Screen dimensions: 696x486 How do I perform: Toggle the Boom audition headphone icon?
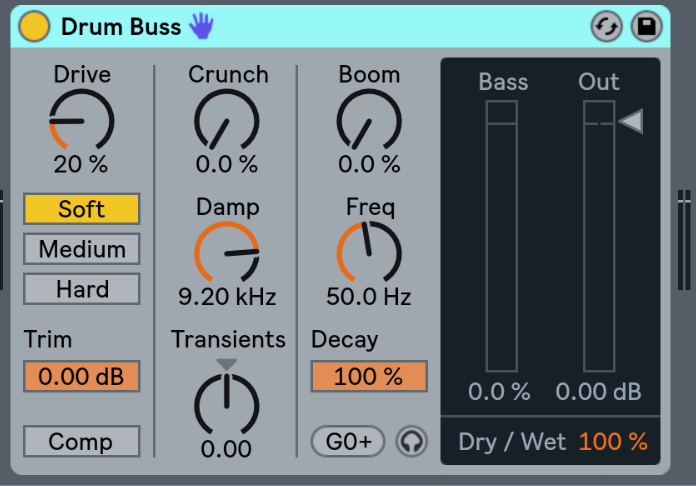pyautogui.click(x=411, y=441)
